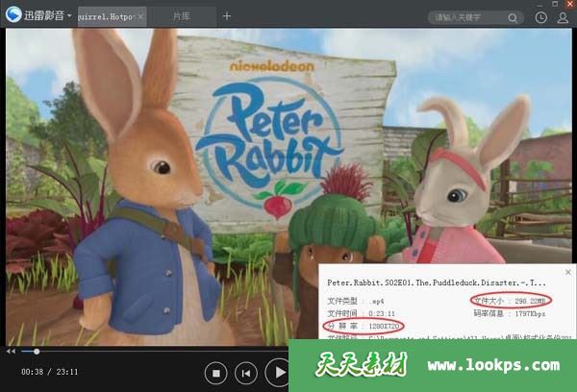
Task: Close the uirrel.Hotpo video tab
Action: (x=140, y=16)
